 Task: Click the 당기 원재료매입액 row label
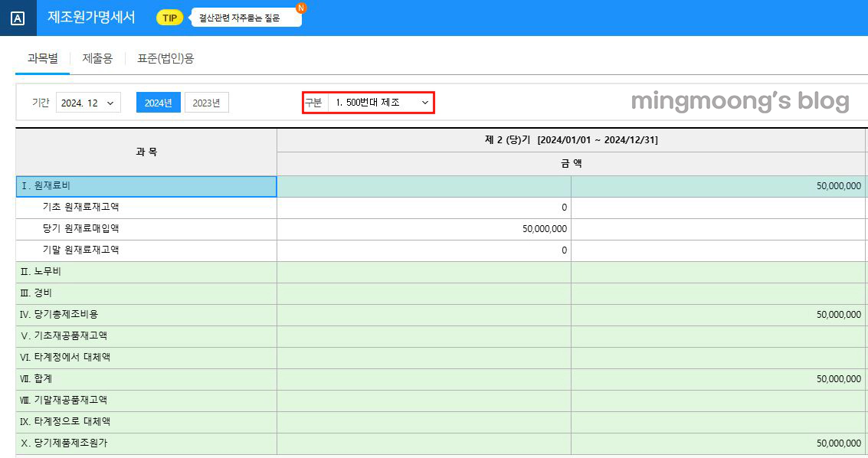coord(80,228)
